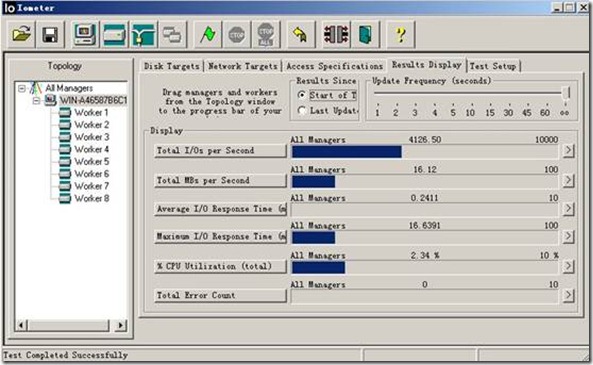The height and width of the screenshot is (365, 593).
Task: Open the Total Error Count row arrow
Action: pos(568,295)
